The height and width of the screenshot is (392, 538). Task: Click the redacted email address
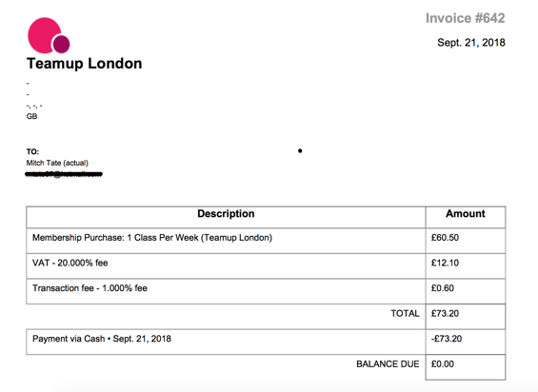click(x=64, y=174)
